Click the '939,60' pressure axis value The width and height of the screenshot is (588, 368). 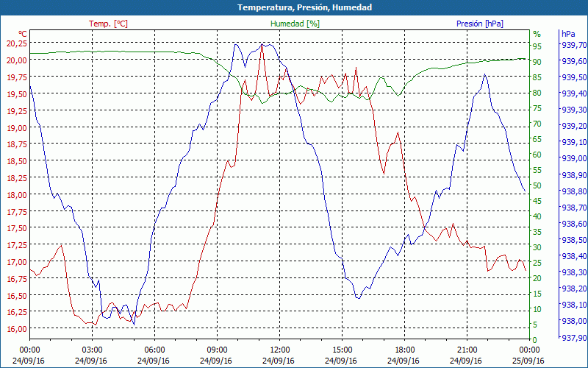coord(573,61)
